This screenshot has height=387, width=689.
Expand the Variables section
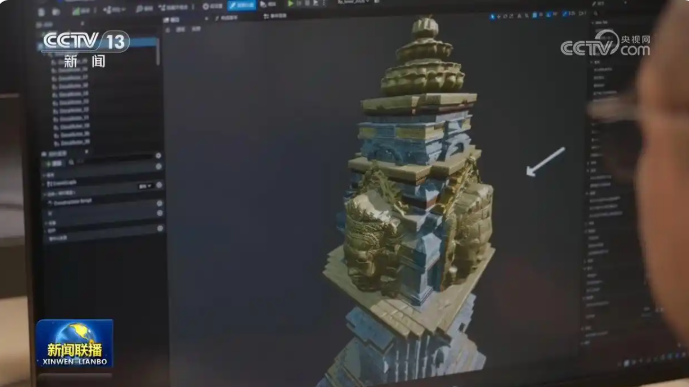coord(46,223)
